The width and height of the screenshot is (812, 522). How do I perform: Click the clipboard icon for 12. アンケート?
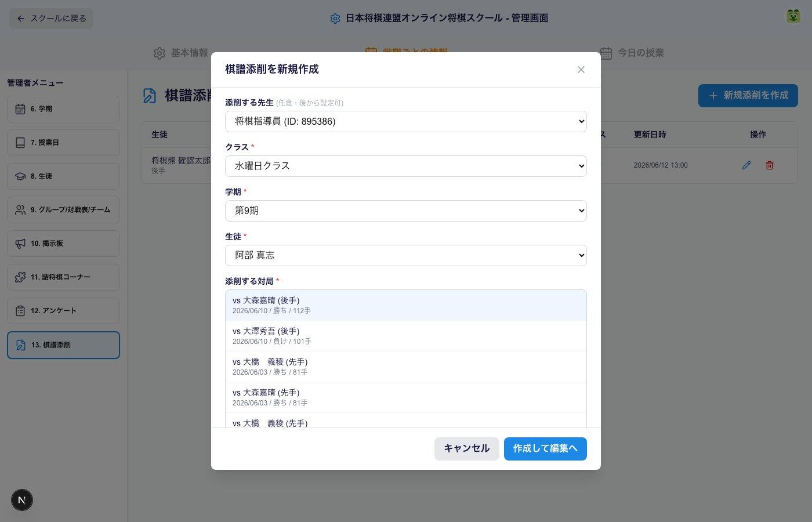point(20,311)
